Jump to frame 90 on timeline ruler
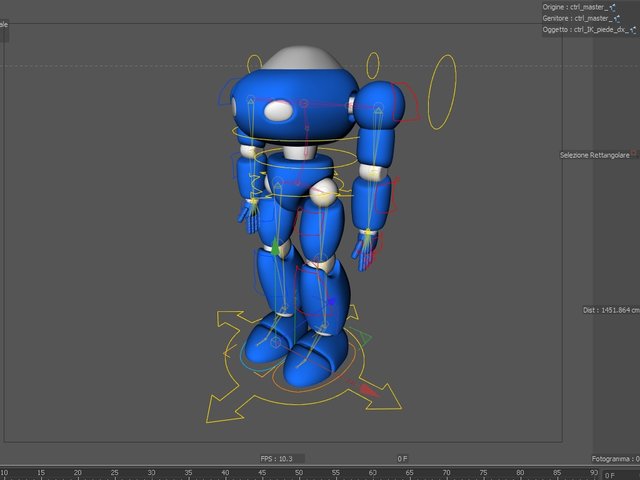 (594, 473)
